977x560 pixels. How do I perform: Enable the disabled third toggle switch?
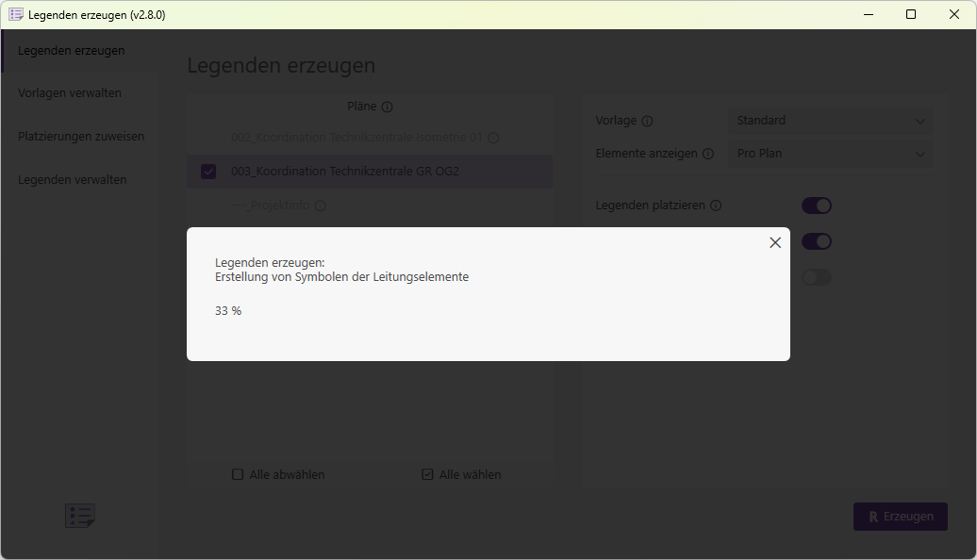(x=816, y=277)
